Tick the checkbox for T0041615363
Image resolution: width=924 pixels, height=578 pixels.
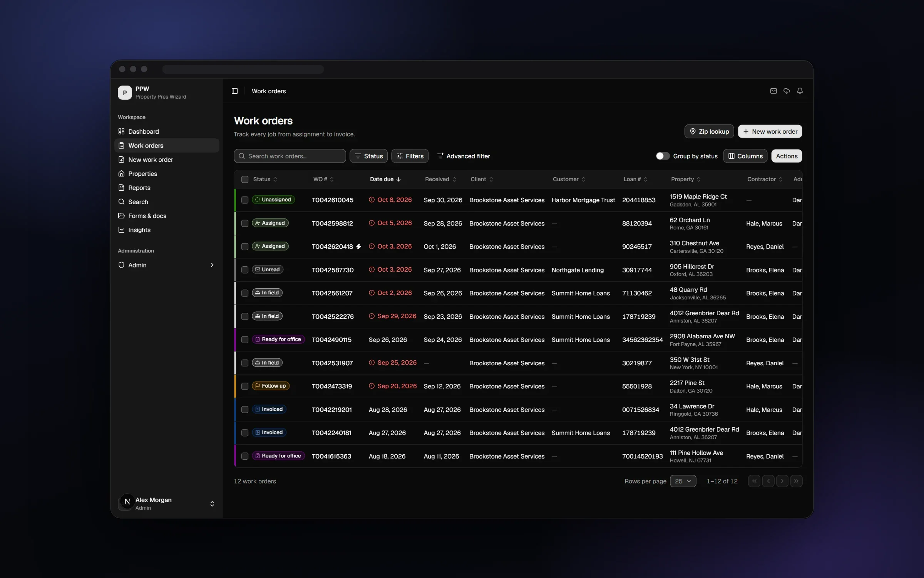245,456
